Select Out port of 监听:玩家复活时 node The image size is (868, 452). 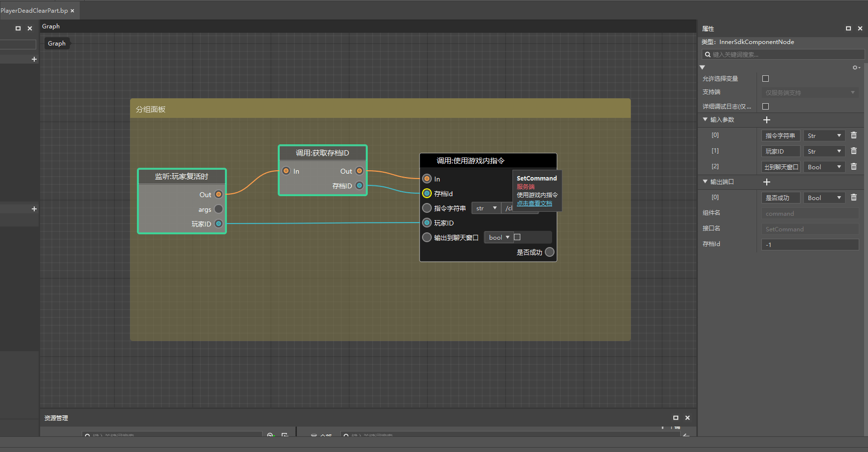(x=219, y=194)
